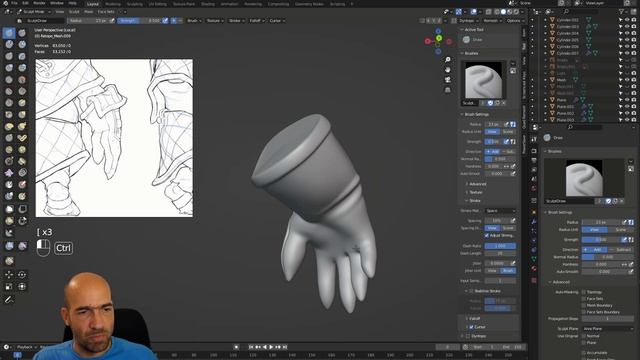This screenshot has width=640, height=360.
Task: Adjust Dash Ratio slider
Action: click(500, 246)
